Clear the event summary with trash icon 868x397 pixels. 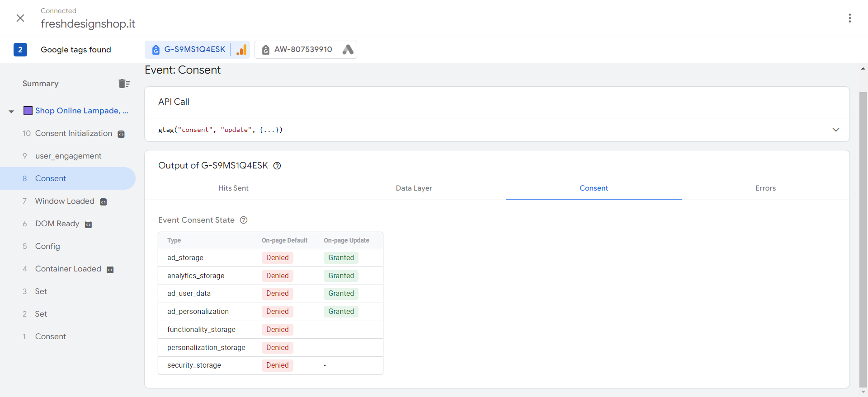[124, 84]
